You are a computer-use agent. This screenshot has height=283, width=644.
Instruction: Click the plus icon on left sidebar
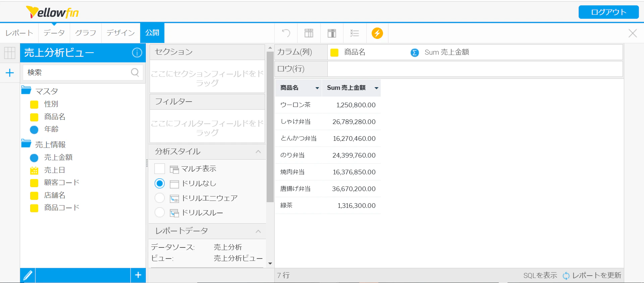click(10, 73)
